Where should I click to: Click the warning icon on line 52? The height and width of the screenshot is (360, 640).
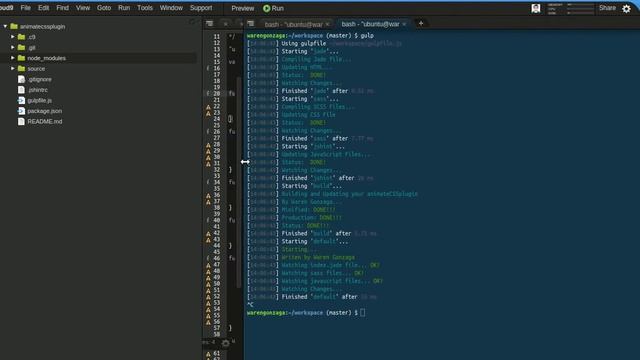point(208,297)
